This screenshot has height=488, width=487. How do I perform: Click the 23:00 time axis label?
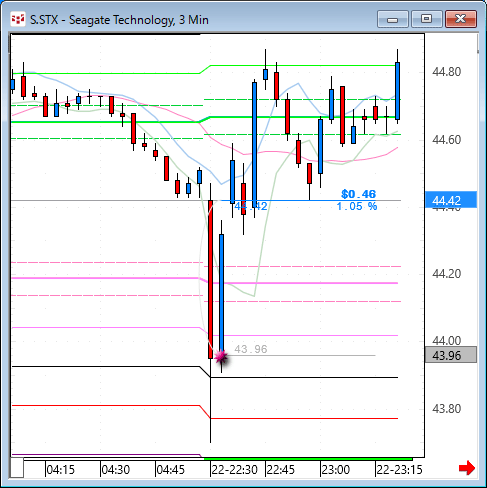(336, 470)
